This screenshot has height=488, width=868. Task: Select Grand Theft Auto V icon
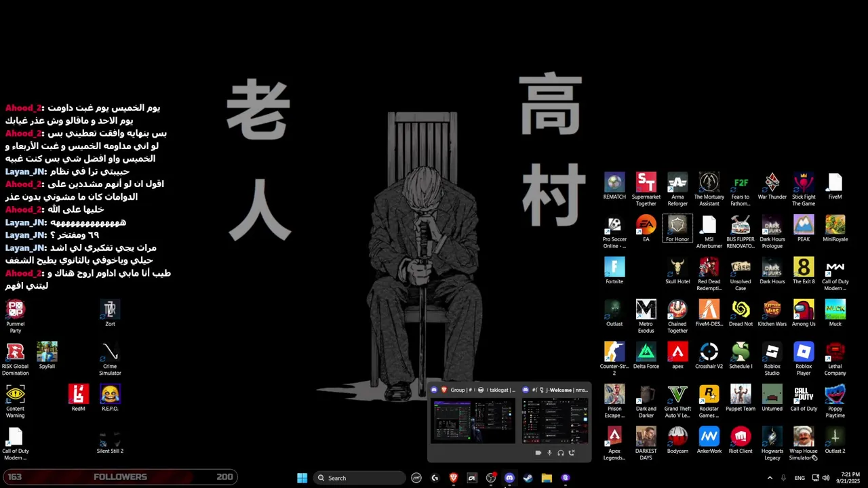click(x=677, y=401)
